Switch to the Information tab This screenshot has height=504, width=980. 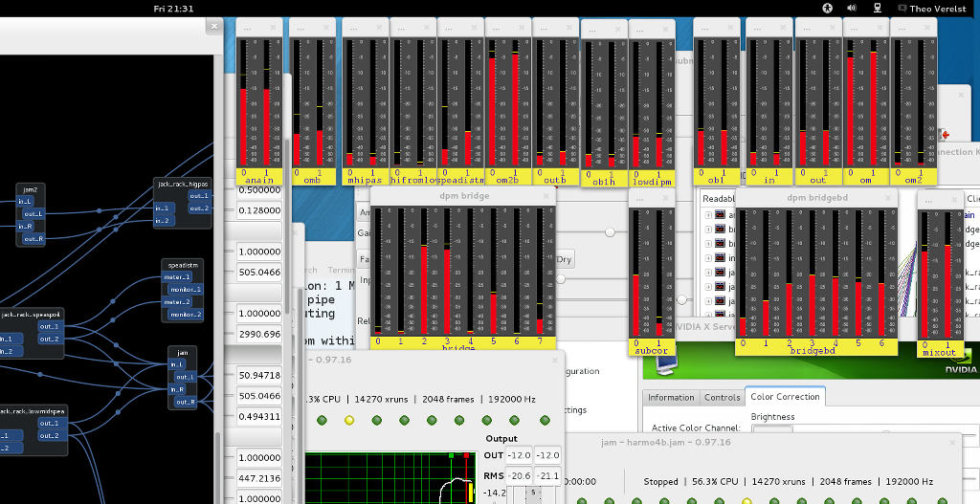tap(671, 397)
